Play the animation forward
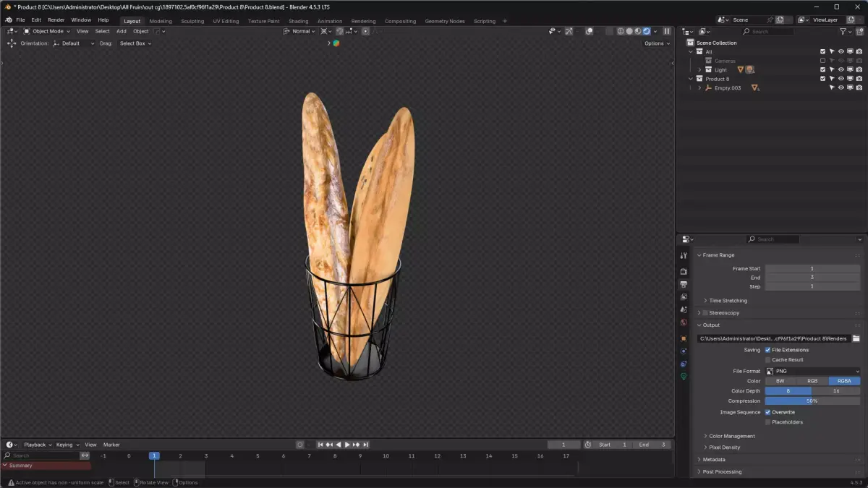The image size is (868, 488). click(347, 445)
